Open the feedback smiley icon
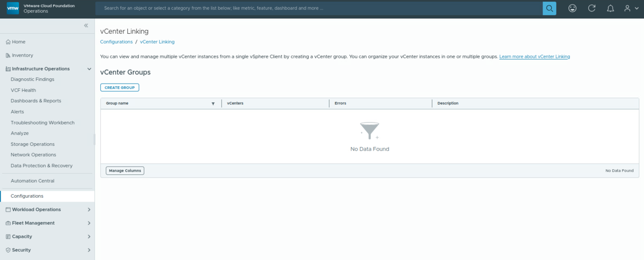The height and width of the screenshot is (260, 644). (x=573, y=8)
